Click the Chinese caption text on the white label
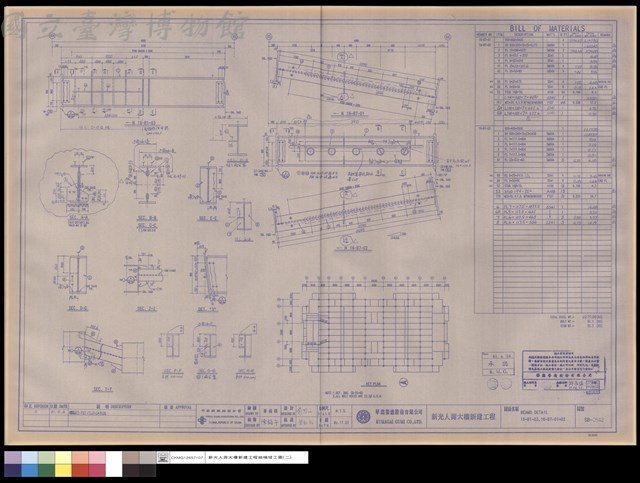 point(250,458)
